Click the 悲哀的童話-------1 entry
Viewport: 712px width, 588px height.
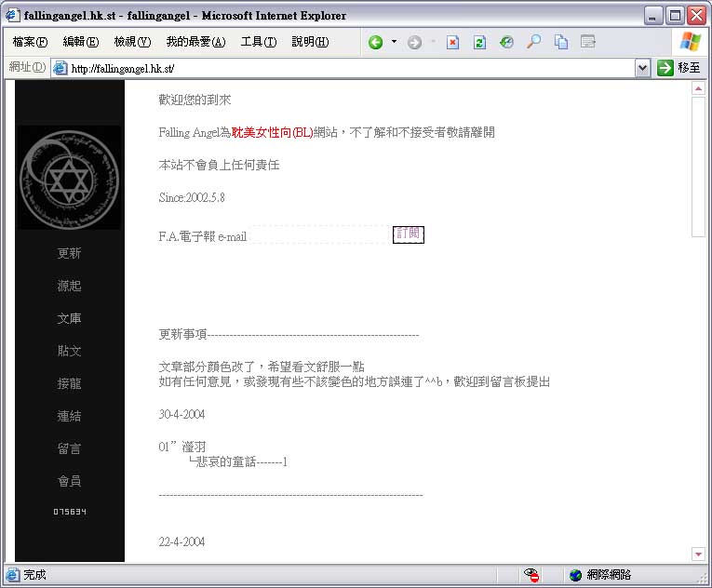(242, 461)
